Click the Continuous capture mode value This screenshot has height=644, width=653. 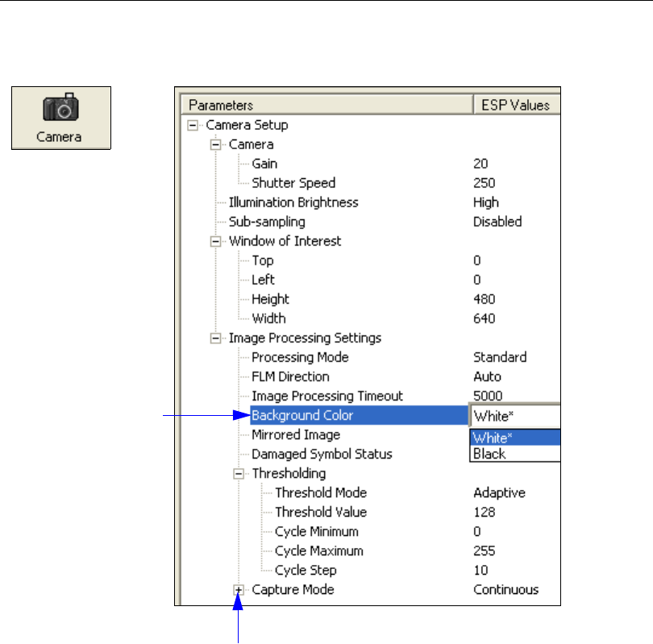(x=506, y=589)
